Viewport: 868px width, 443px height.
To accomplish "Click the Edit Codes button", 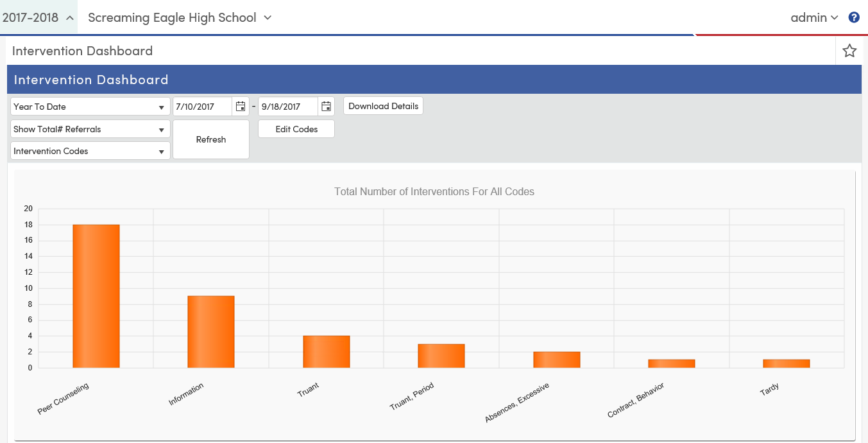I will pyautogui.click(x=296, y=128).
